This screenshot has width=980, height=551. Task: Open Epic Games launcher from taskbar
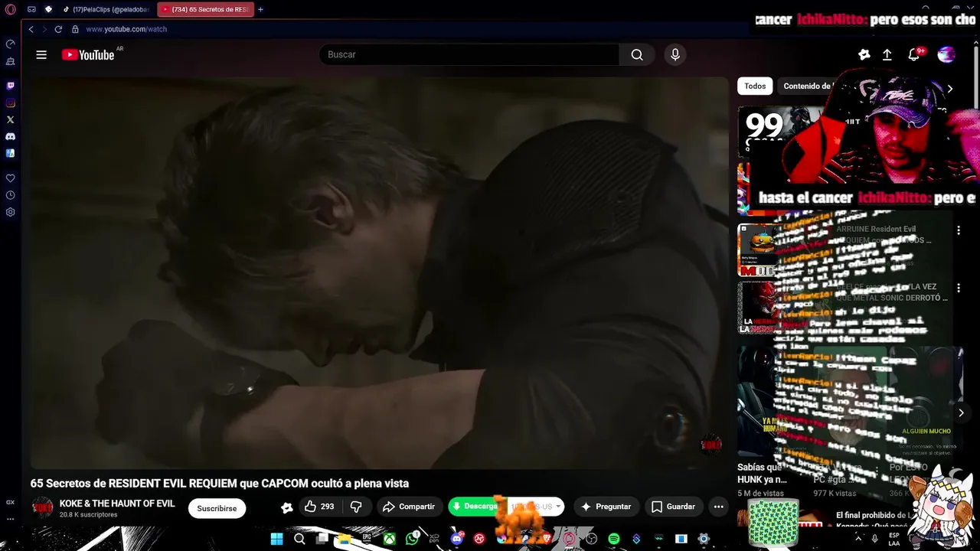367,539
